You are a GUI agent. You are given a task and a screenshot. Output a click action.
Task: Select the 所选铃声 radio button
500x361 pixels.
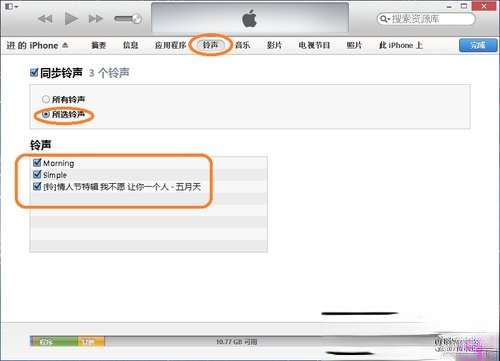click(x=46, y=114)
